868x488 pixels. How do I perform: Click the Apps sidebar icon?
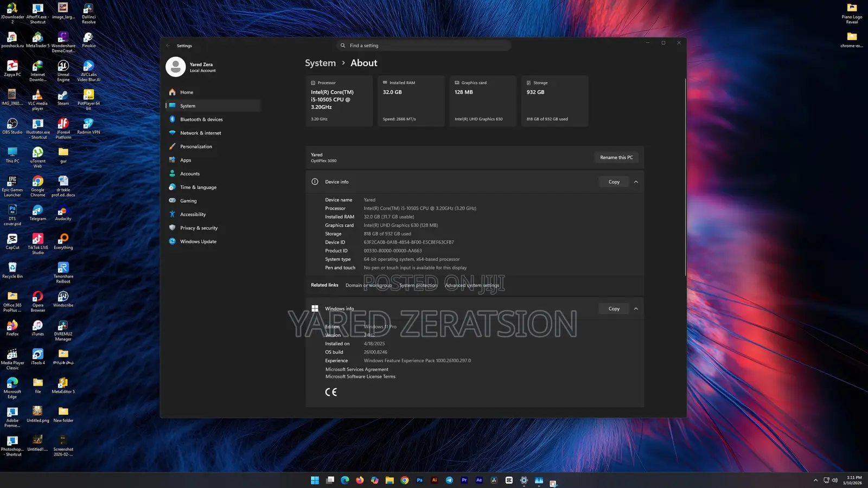pos(173,160)
